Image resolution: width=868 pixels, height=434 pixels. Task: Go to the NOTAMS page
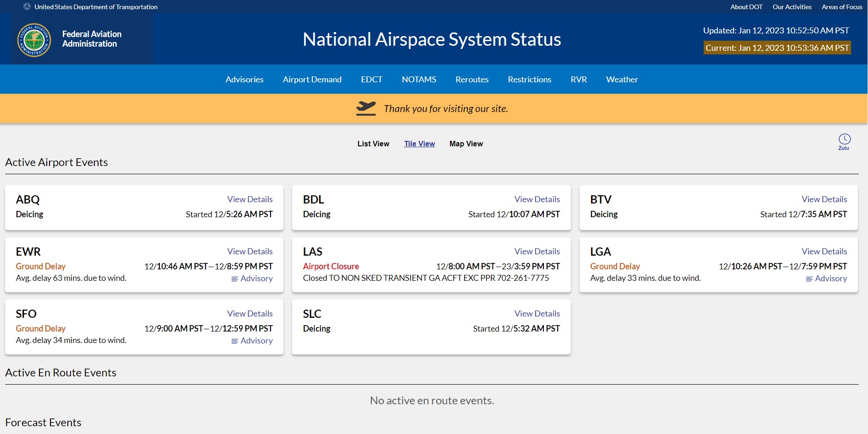(419, 80)
